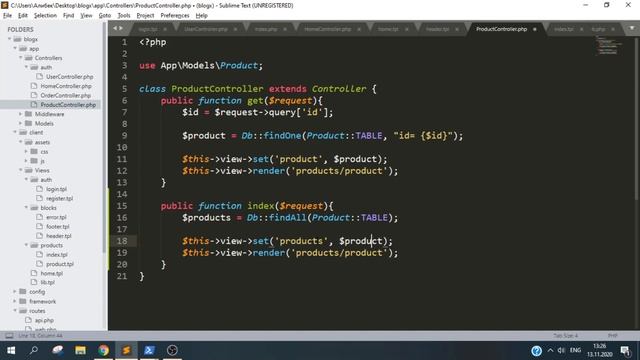The image size is (640, 360).
Task: Collapse the blocks folder
Action: point(27,208)
